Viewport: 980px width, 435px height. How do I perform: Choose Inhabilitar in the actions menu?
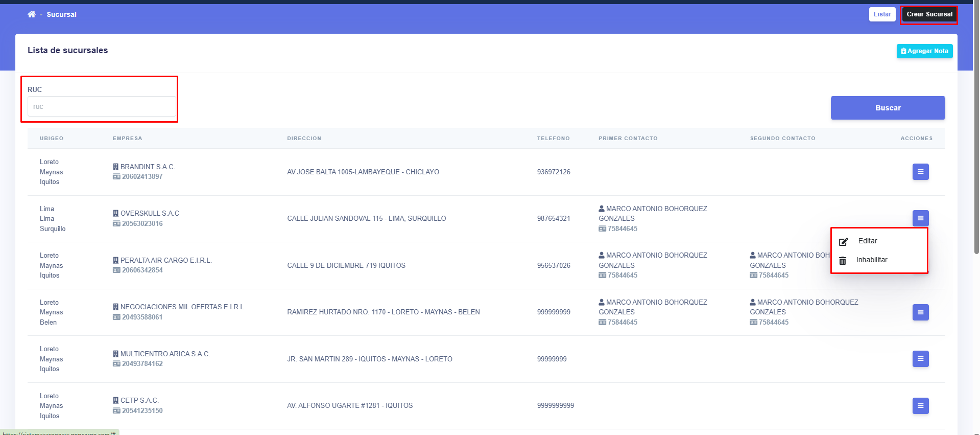871,260
